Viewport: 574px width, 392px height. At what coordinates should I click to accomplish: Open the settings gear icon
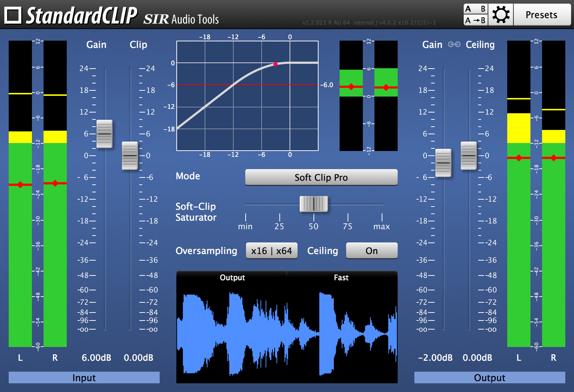501,15
